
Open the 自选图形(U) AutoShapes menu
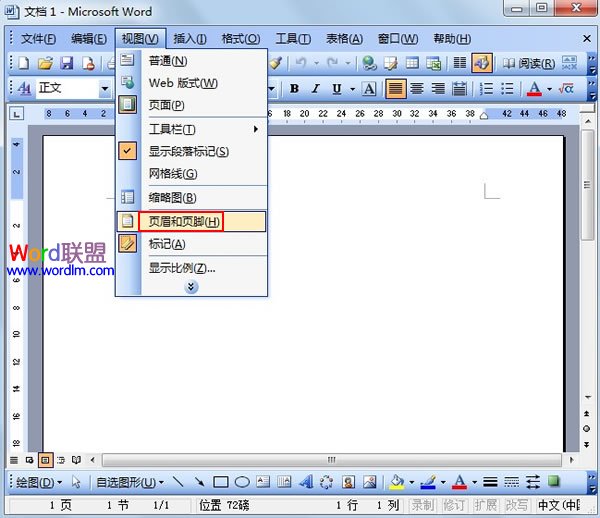tap(130, 482)
